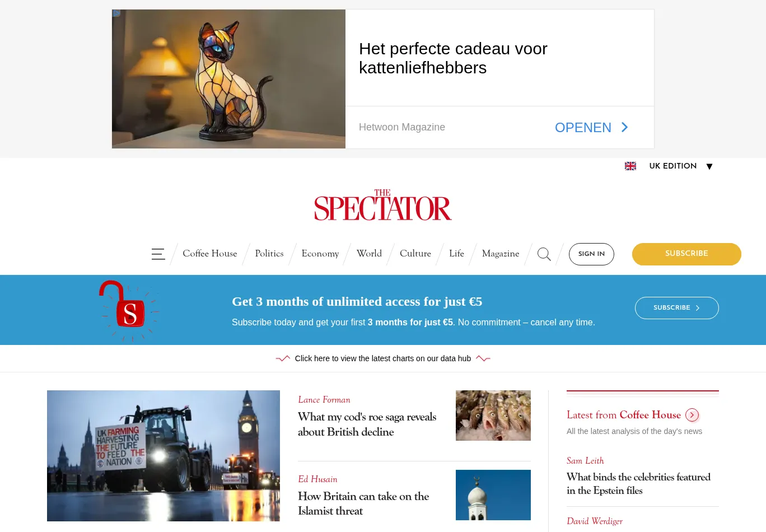Click the search magnifying glass icon

click(x=544, y=254)
